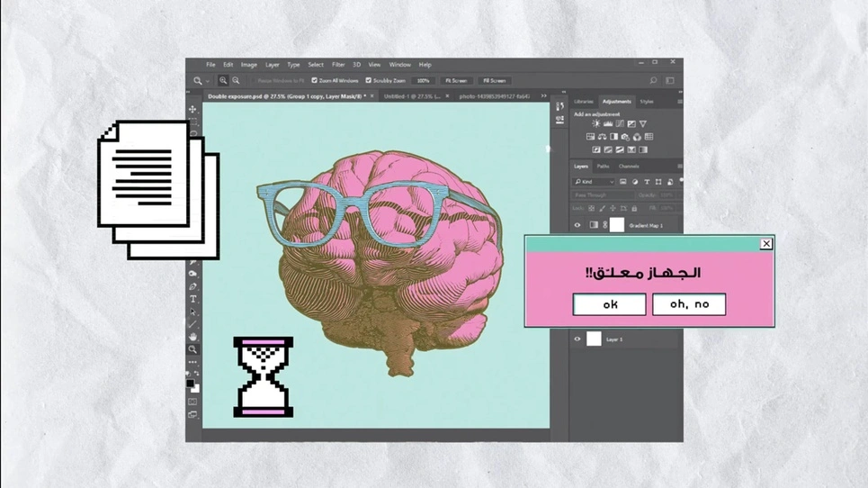Add a Gradient Map adjustment from Adjustments panel
This screenshot has height=488, width=868.
[x=643, y=149]
